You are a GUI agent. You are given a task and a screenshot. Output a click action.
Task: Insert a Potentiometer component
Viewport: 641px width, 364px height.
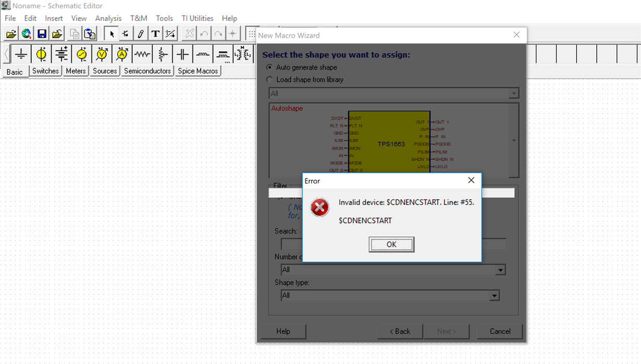[x=163, y=54]
